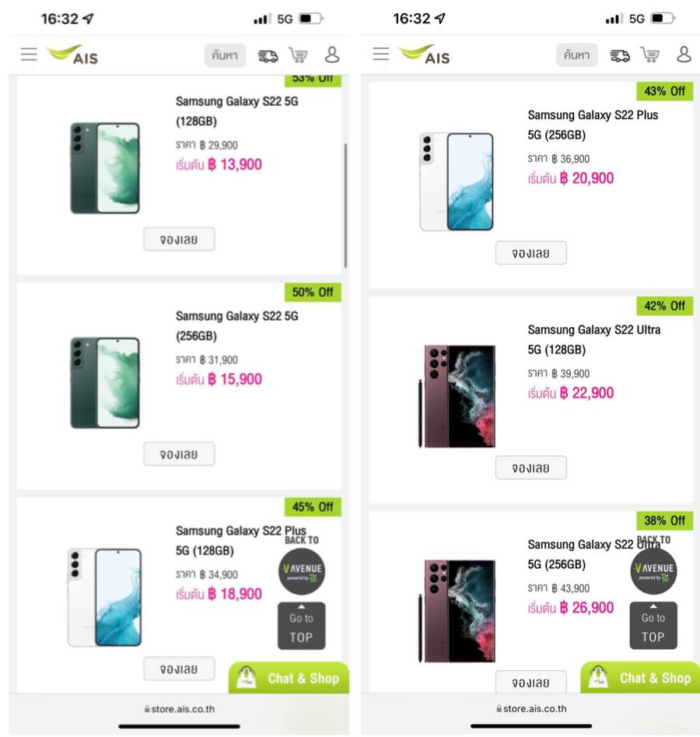Click ค้นหา search box in right header

(x=577, y=55)
